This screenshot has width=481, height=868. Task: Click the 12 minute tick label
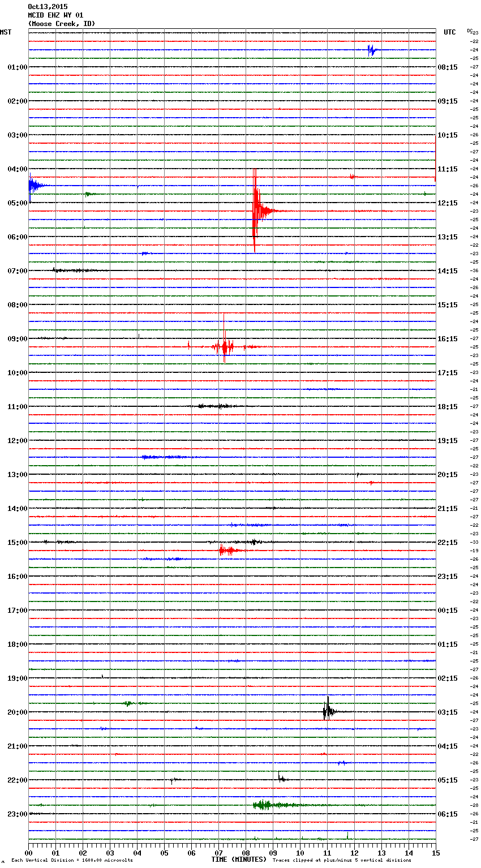click(x=354, y=853)
